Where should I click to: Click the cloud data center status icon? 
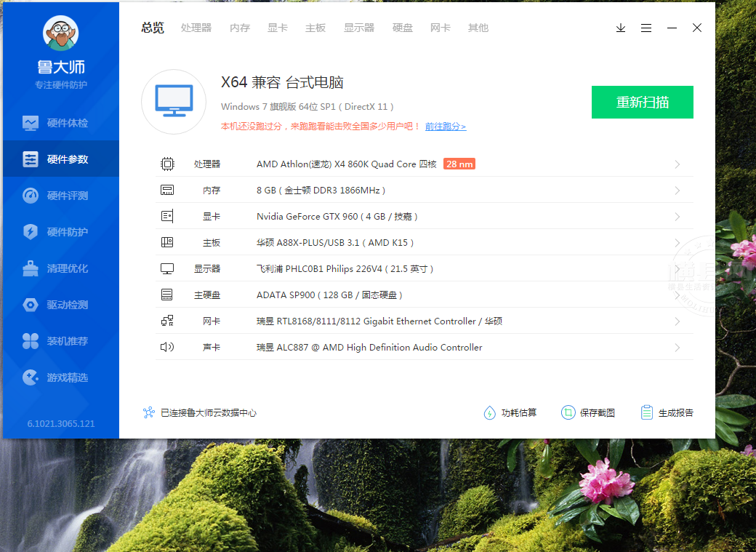(149, 412)
